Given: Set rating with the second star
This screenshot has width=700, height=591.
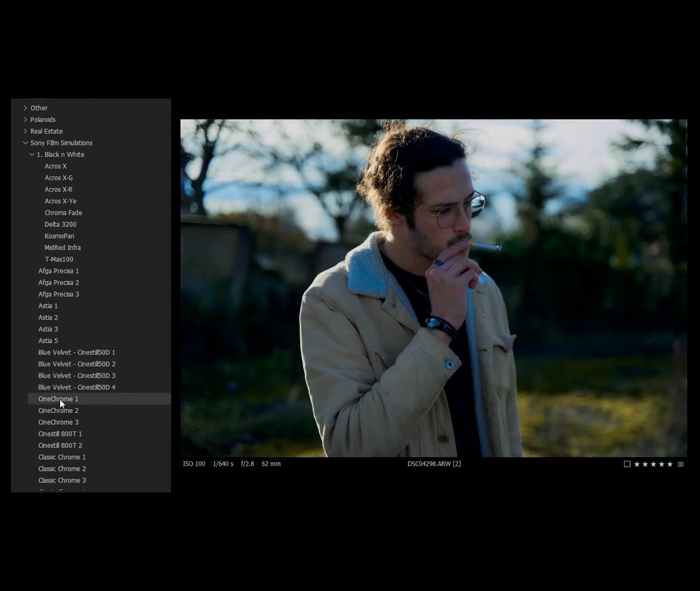Looking at the screenshot, I should (645, 464).
